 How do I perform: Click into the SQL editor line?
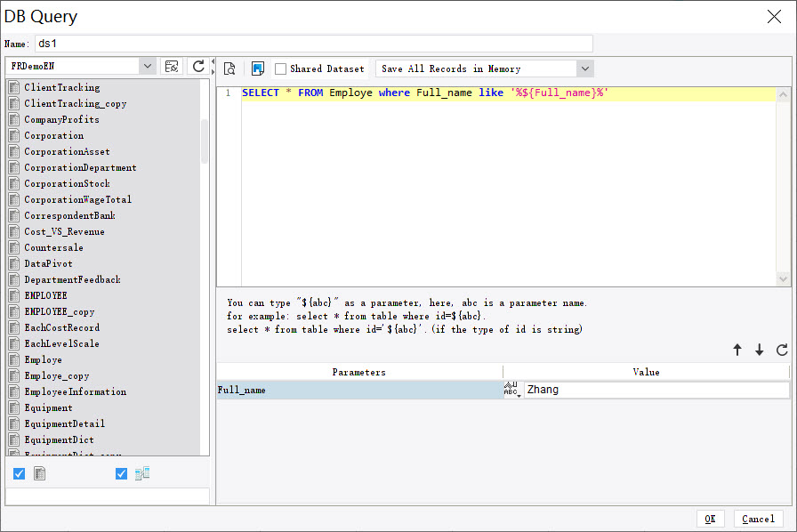508,93
